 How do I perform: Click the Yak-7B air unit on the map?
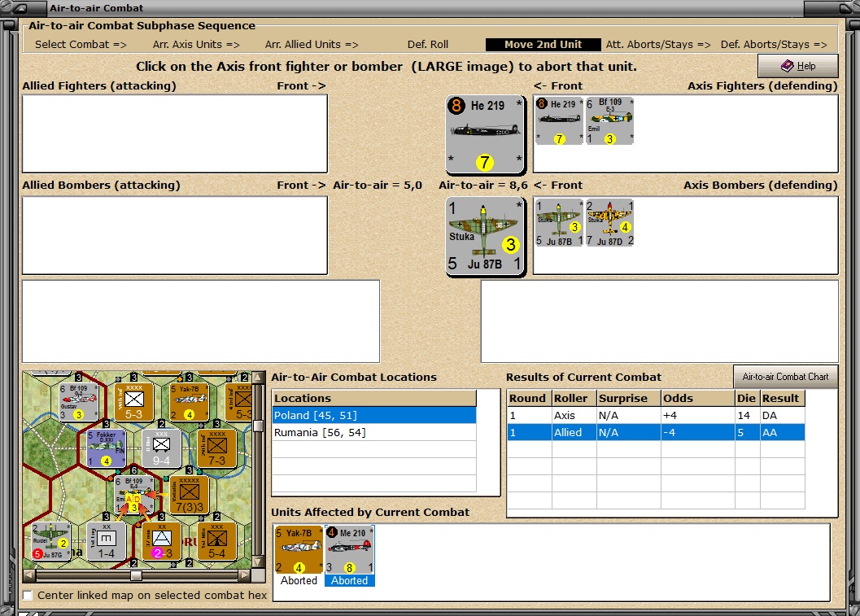[x=190, y=402]
